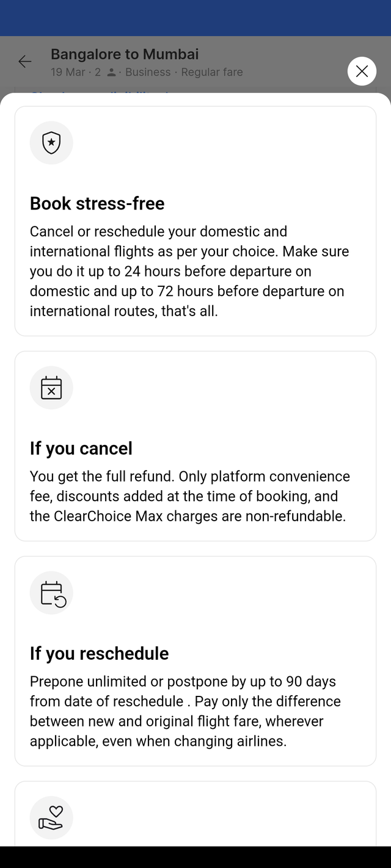Tap the partially visible bottom card
Image resolution: width=391 pixels, height=868 pixels.
coord(195,813)
